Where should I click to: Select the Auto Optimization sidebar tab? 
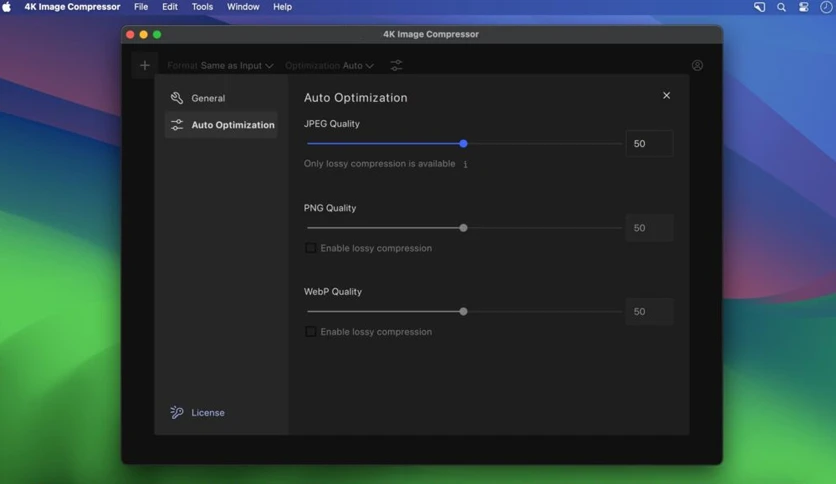pos(221,125)
